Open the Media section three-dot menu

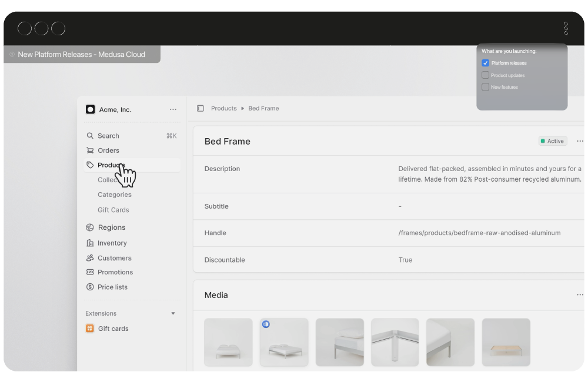tap(580, 295)
